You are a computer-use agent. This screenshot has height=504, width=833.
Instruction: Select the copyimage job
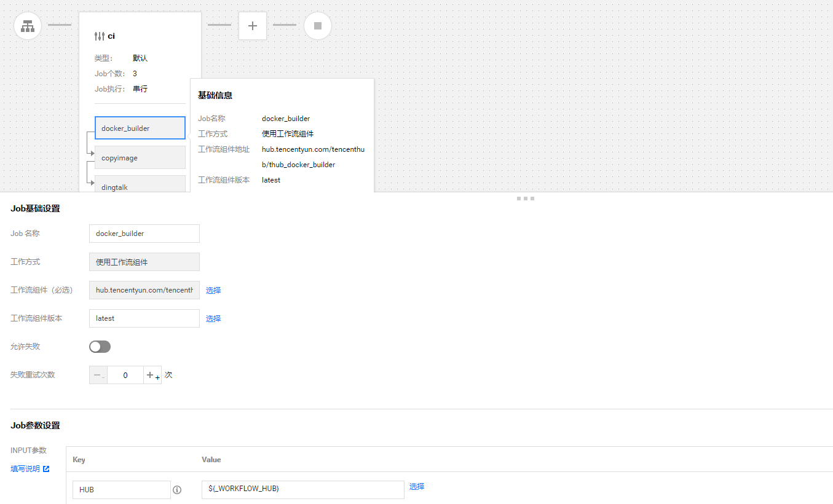(140, 157)
